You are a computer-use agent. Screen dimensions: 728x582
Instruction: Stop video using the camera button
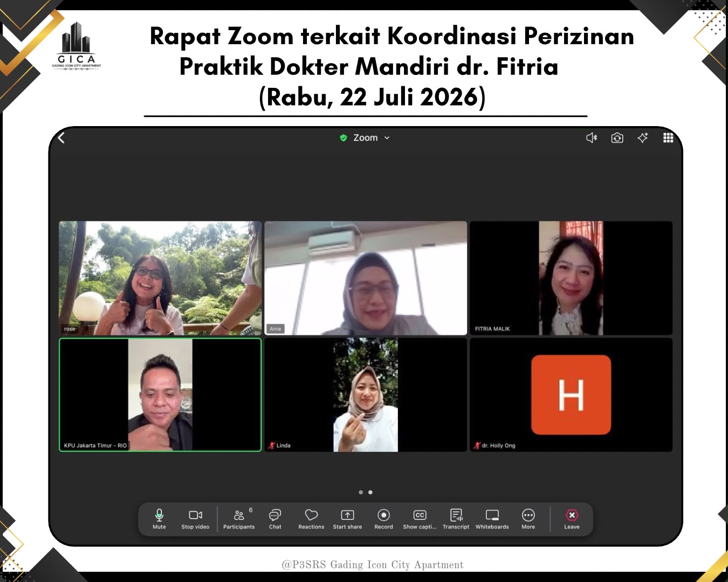[195, 519]
